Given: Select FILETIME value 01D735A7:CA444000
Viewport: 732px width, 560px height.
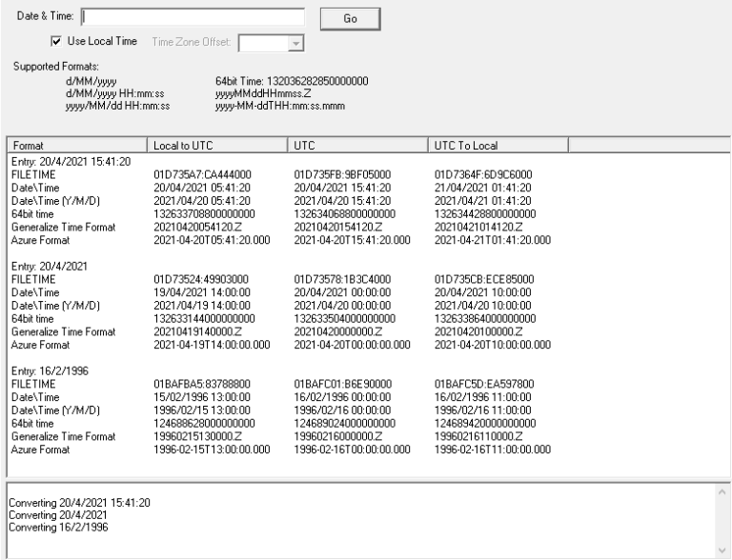Looking at the screenshot, I should coord(202,174).
